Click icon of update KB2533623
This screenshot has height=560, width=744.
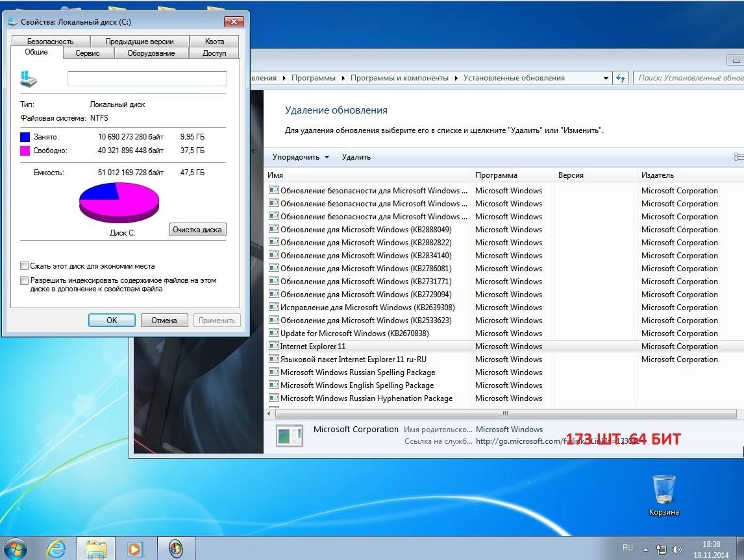point(274,320)
